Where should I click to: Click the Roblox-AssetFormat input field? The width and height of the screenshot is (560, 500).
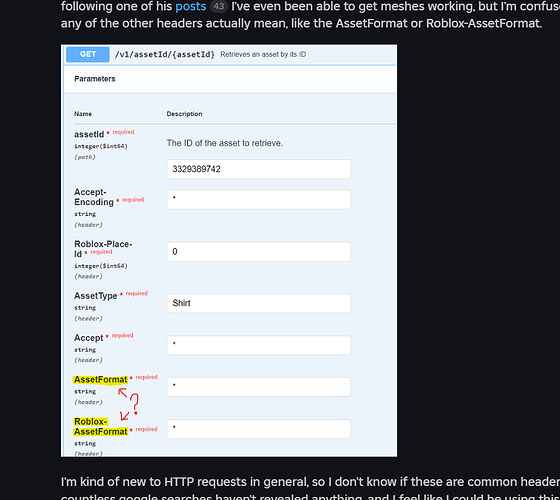tap(259, 429)
